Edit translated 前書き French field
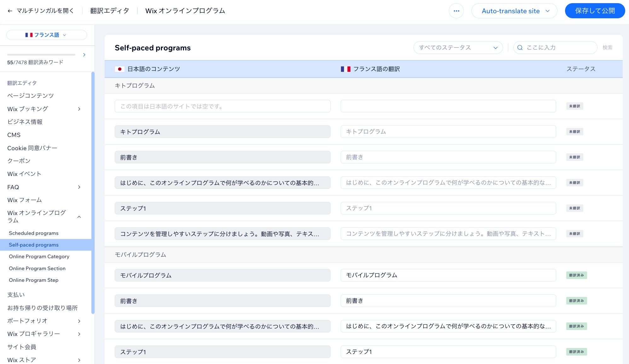629x364 pixels. tap(448, 301)
